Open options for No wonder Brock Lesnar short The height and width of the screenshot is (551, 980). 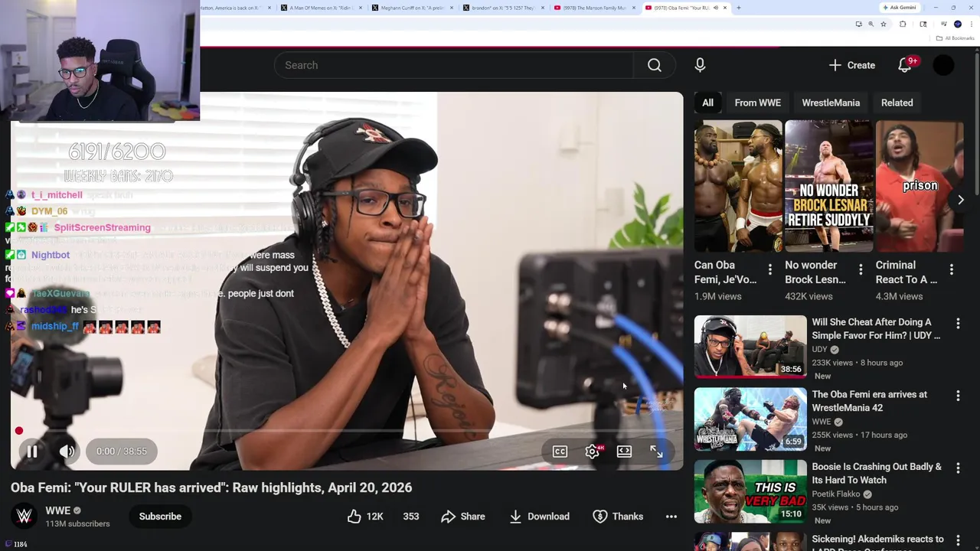861,269
